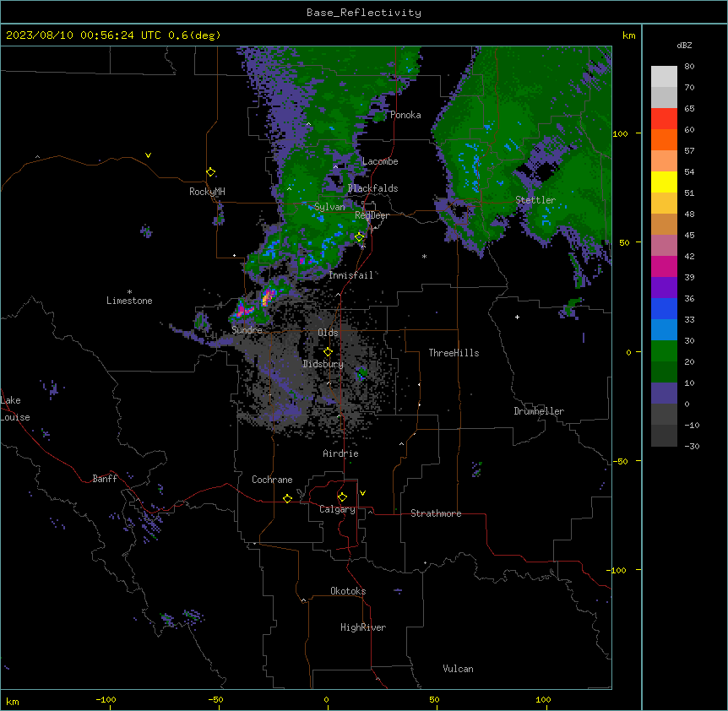Select the Cochrane label
This screenshot has width=728, height=711.
tap(272, 480)
